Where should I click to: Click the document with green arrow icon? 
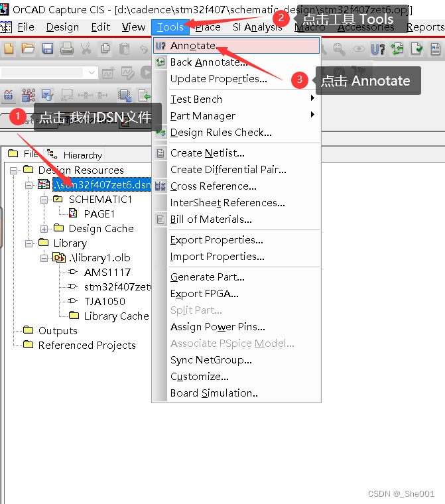point(145,95)
